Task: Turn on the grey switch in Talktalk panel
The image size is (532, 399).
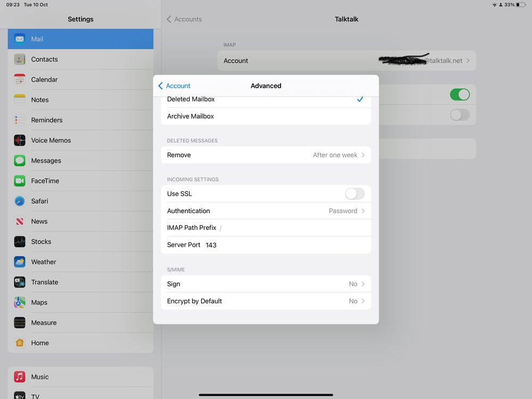Action: pyautogui.click(x=460, y=115)
